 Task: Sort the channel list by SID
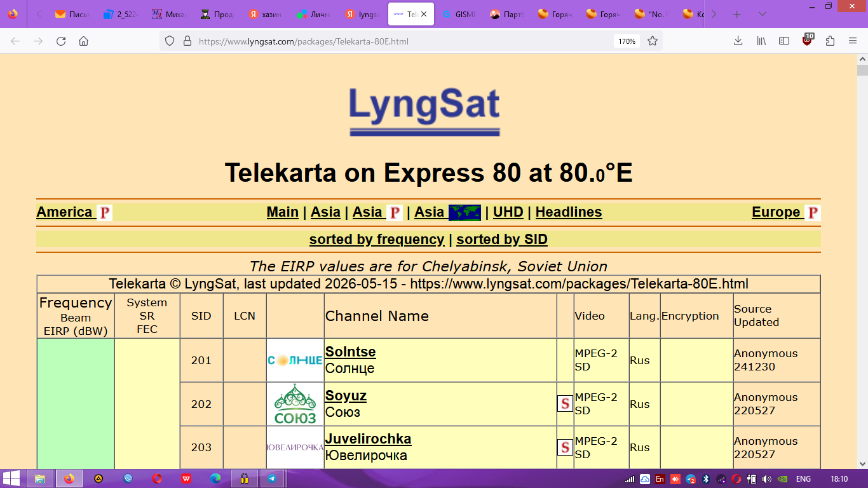point(502,240)
